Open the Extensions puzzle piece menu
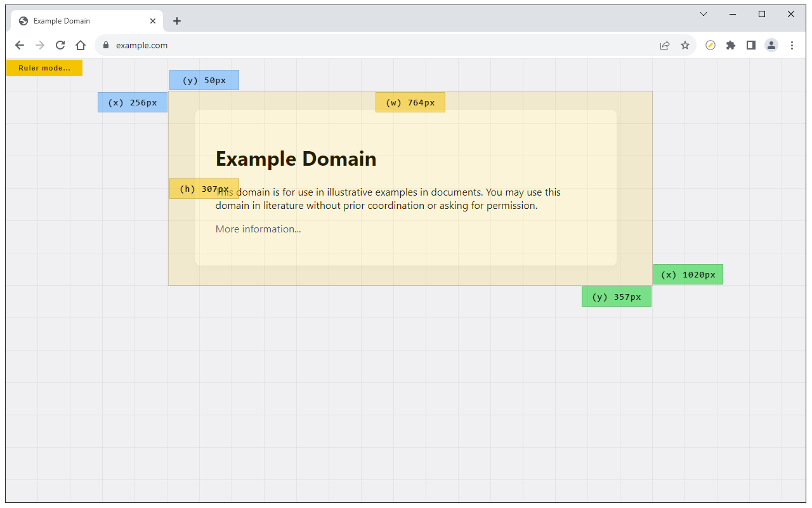 pos(731,45)
